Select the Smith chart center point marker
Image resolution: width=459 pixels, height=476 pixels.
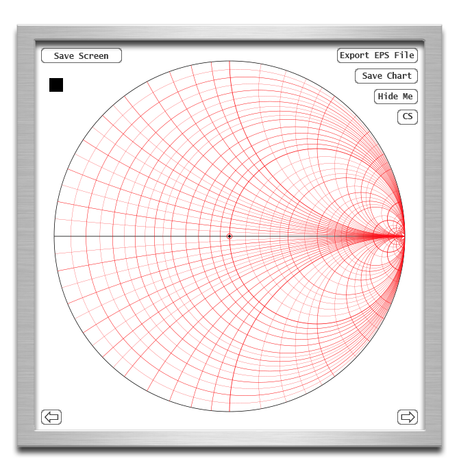click(229, 236)
